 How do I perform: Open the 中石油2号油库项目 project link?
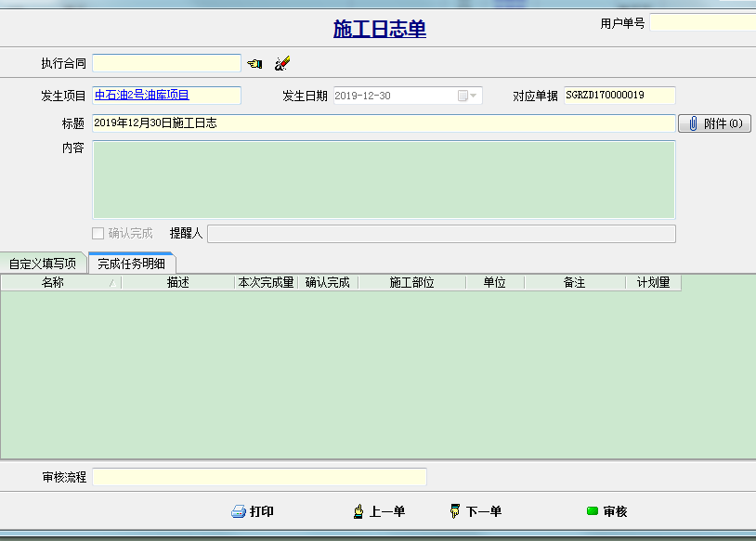pos(142,95)
